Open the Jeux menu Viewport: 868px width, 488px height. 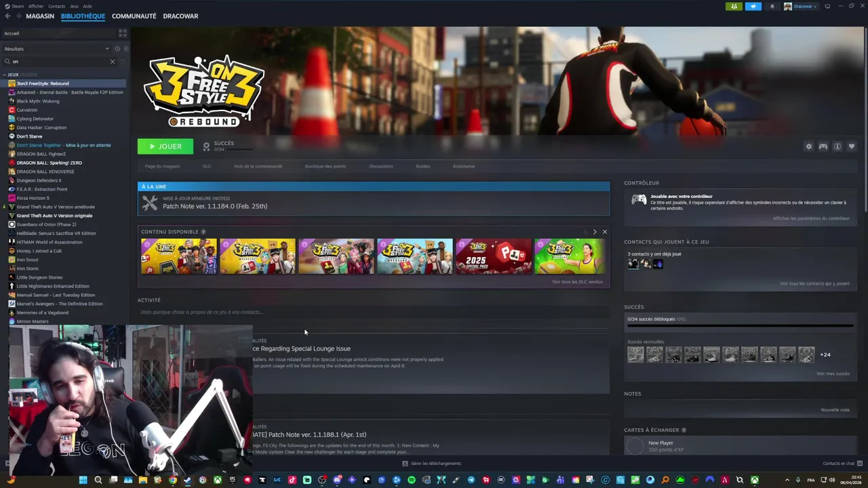tap(75, 6)
